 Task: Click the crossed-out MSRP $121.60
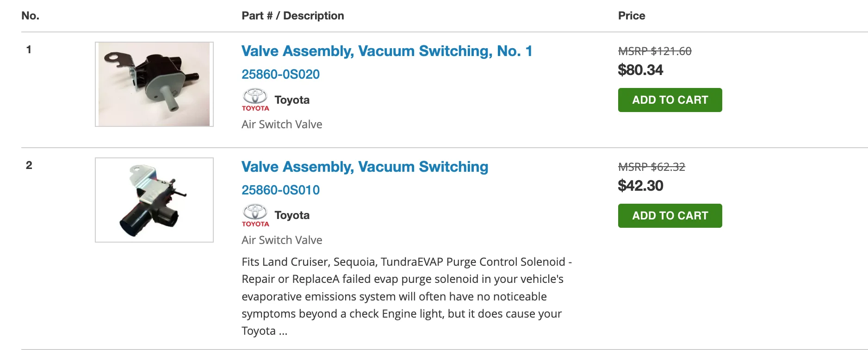point(654,51)
